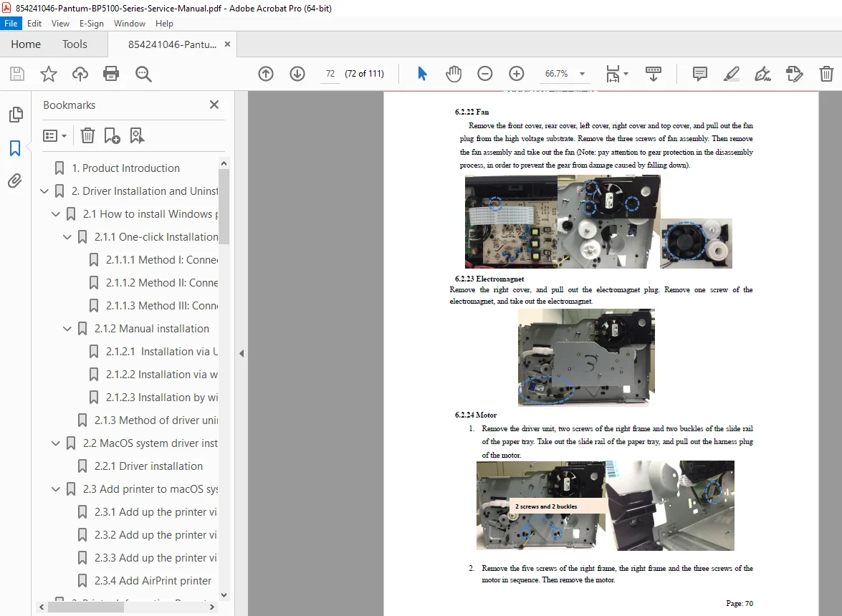Toggle the Bookmarks panel icon in sidebar

pyautogui.click(x=15, y=148)
